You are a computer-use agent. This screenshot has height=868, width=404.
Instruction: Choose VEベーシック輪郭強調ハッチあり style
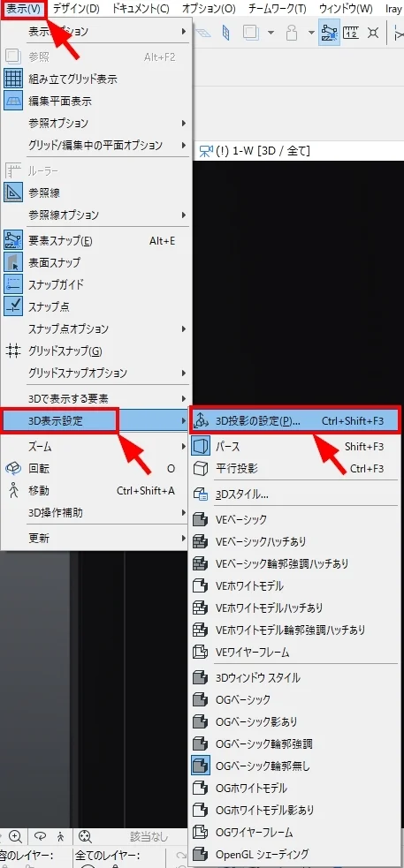pos(294,563)
